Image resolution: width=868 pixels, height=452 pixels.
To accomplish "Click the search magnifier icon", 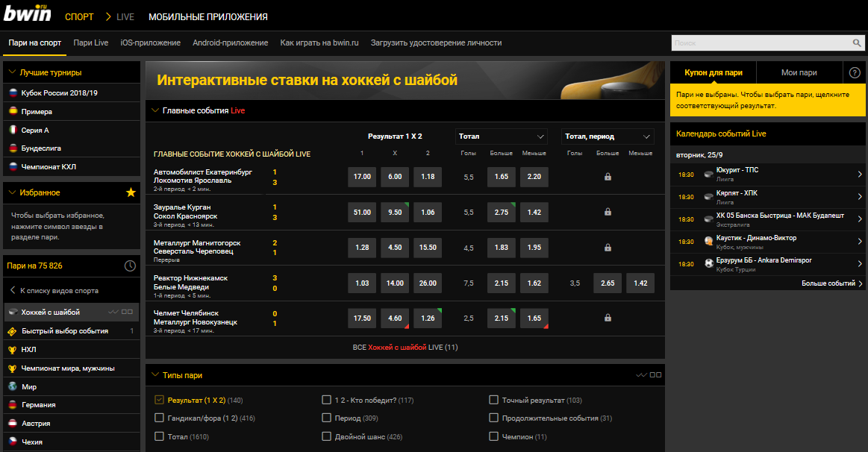I will coord(856,43).
